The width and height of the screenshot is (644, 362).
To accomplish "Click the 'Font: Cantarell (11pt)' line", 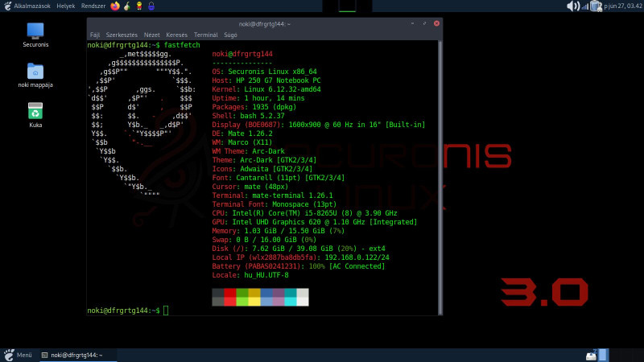I will click(279, 178).
